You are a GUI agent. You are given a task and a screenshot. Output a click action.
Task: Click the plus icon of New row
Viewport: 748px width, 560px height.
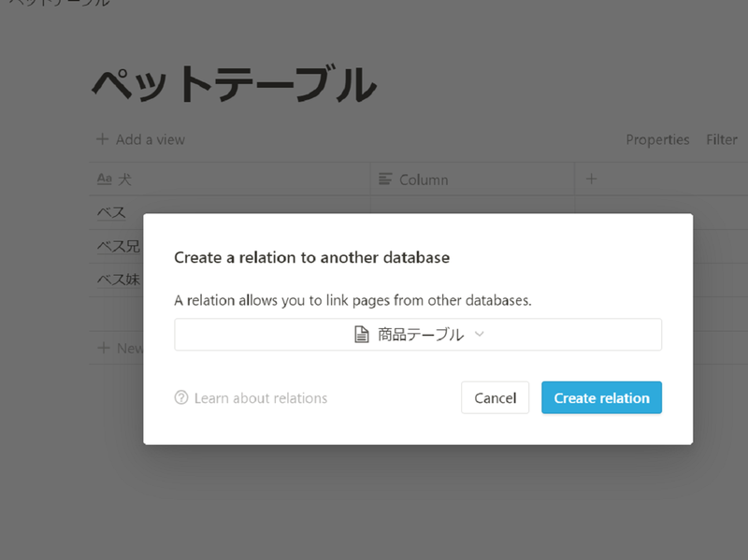click(103, 348)
